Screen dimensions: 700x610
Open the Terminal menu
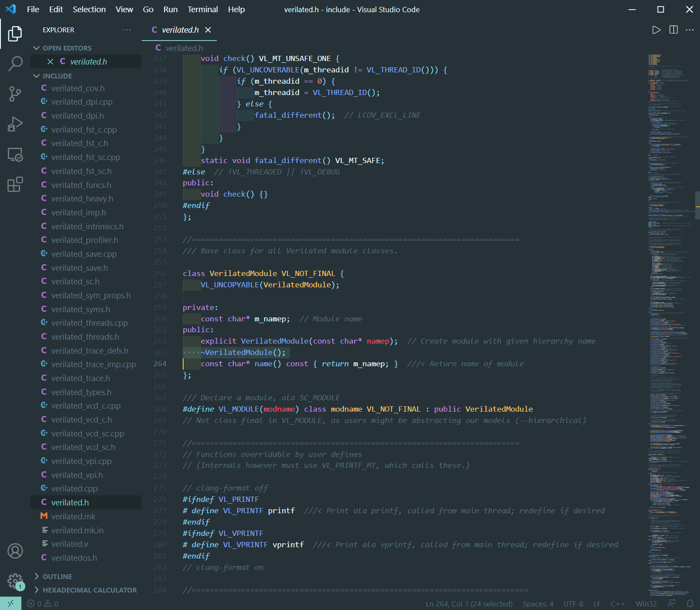pyautogui.click(x=203, y=9)
